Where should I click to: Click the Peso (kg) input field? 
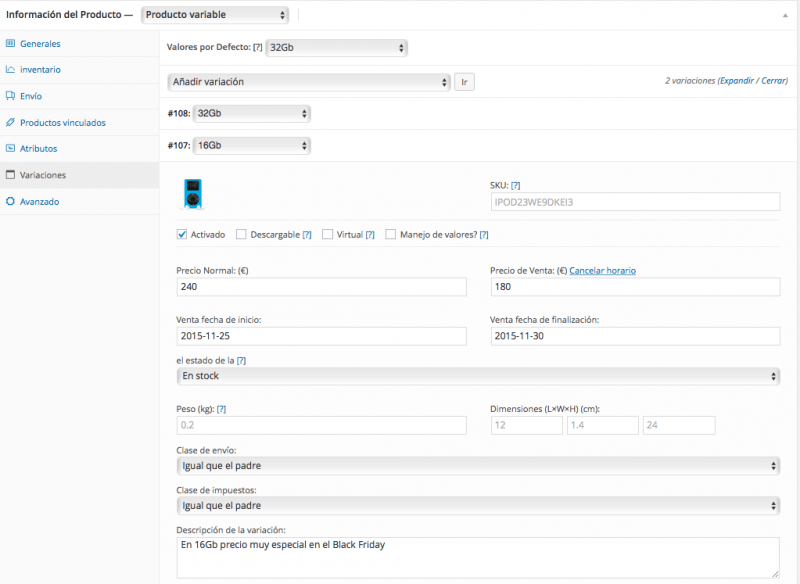pyautogui.click(x=321, y=425)
